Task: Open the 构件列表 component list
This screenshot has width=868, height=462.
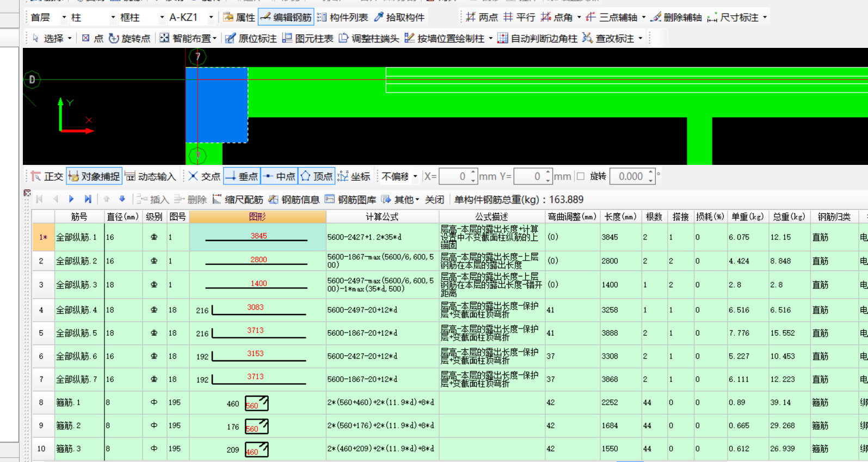Action: click(x=343, y=17)
